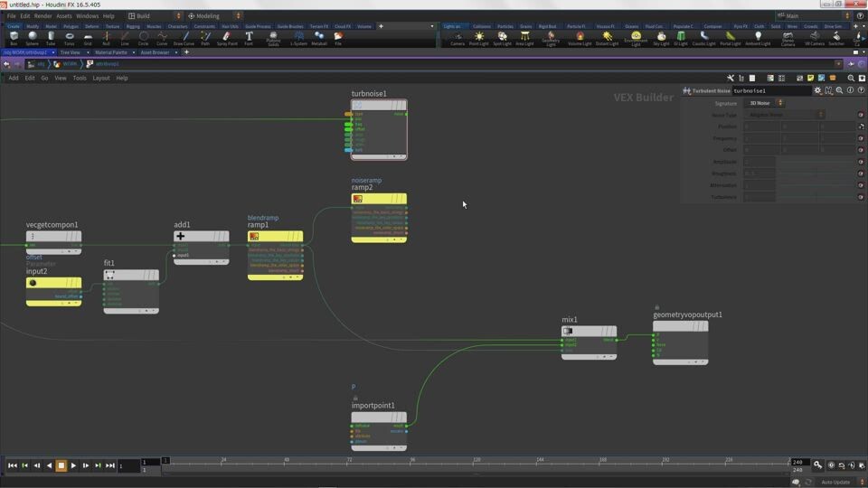Screen dimensions: 868x488
Task: Open the network editor Layout menu
Action: point(101,78)
